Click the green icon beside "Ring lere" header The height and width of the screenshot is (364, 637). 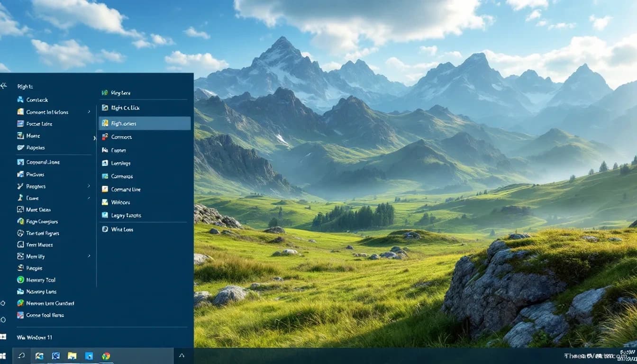coord(105,93)
